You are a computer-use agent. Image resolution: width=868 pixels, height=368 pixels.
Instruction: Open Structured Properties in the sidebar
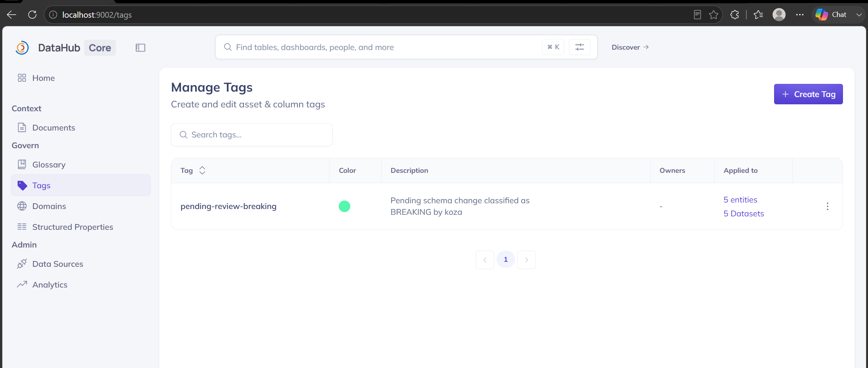click(81, 227)
